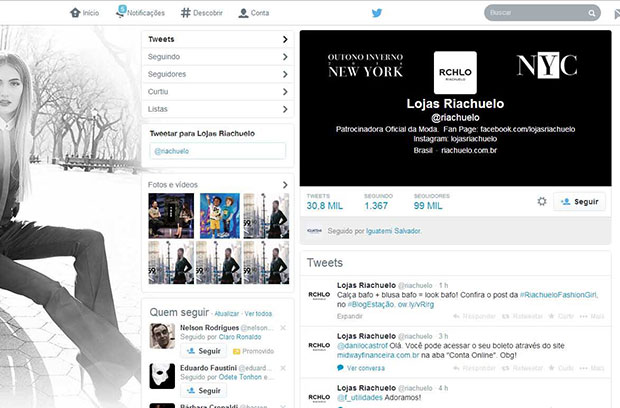Open Odete Tonhon link
This screenshot has height=408, width=620.
[240, 377]
